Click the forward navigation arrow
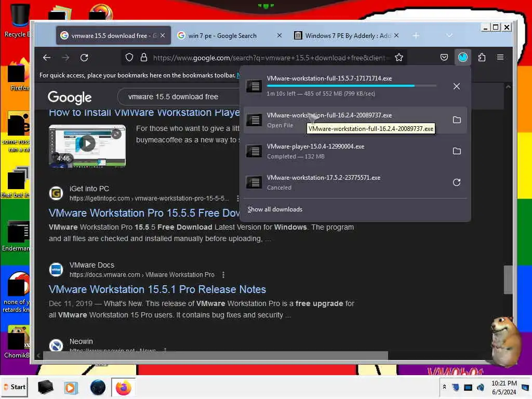Viewport: 532px width, 399px height. (66, 58)
